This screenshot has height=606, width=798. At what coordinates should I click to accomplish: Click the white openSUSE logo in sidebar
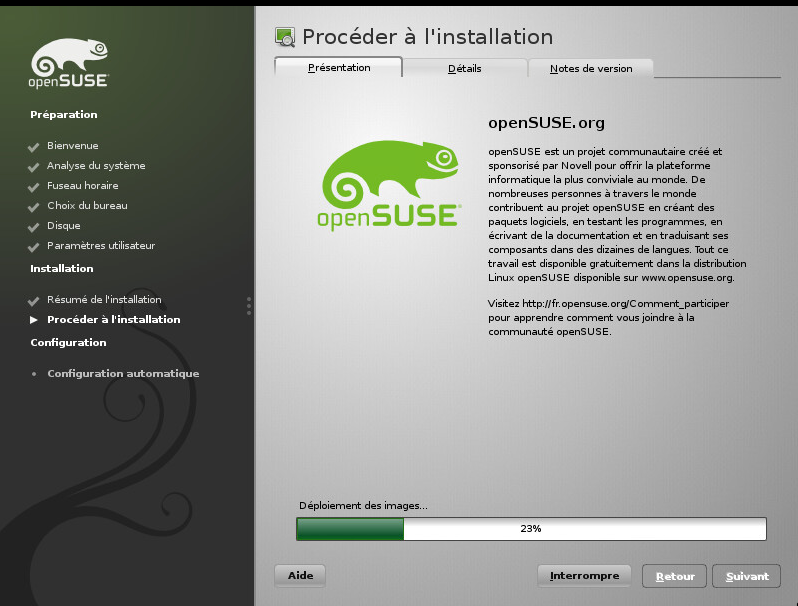coord(69,63)
